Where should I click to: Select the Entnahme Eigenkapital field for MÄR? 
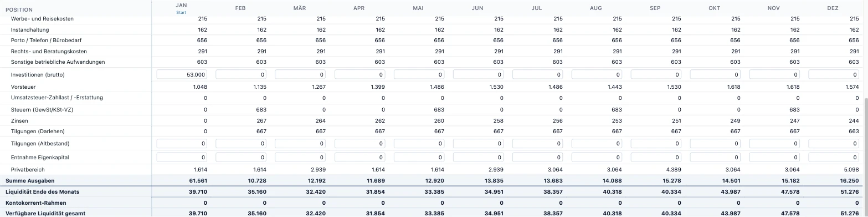tap(300, 158)
